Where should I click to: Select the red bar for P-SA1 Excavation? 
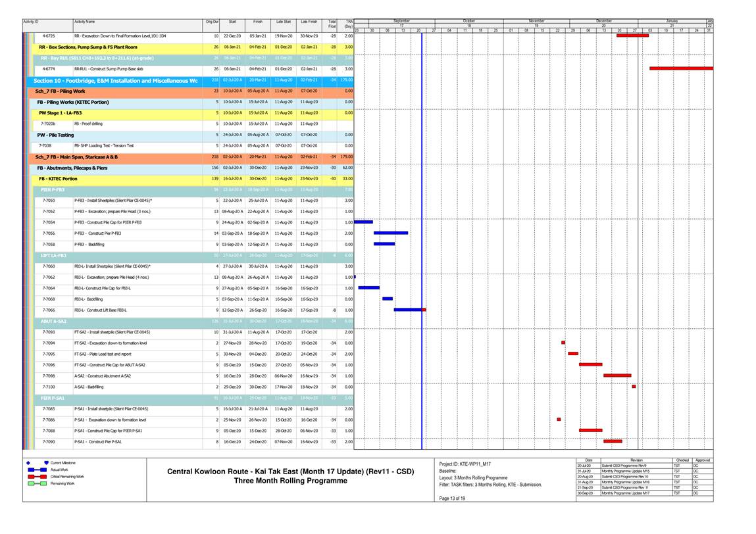coord(559,419)
